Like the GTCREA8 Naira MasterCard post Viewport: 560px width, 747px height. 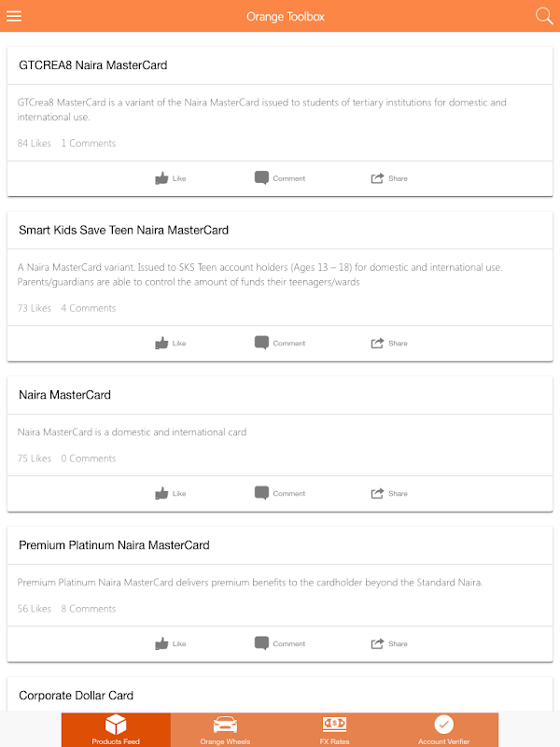(171, 178)
